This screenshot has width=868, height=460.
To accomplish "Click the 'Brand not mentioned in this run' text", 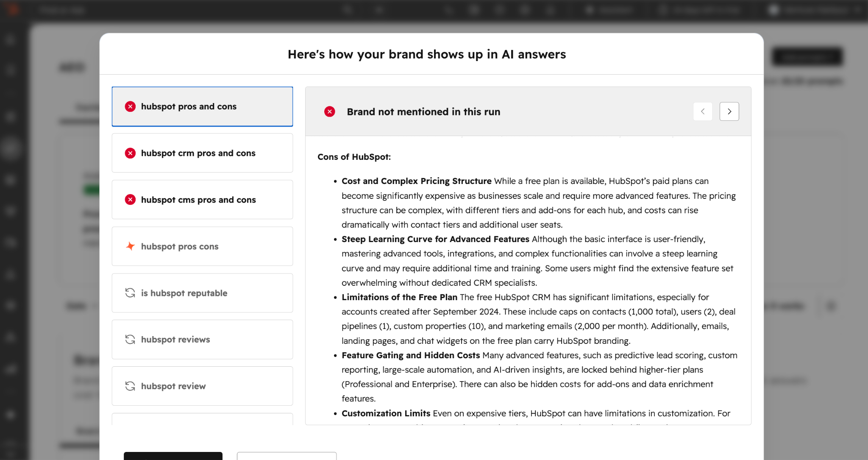I will pos(423,112).
